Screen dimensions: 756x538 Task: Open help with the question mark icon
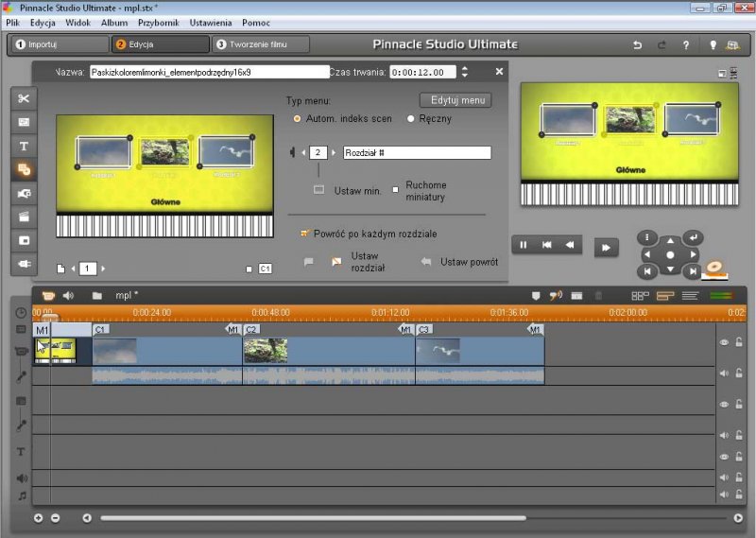pos(685,44)
